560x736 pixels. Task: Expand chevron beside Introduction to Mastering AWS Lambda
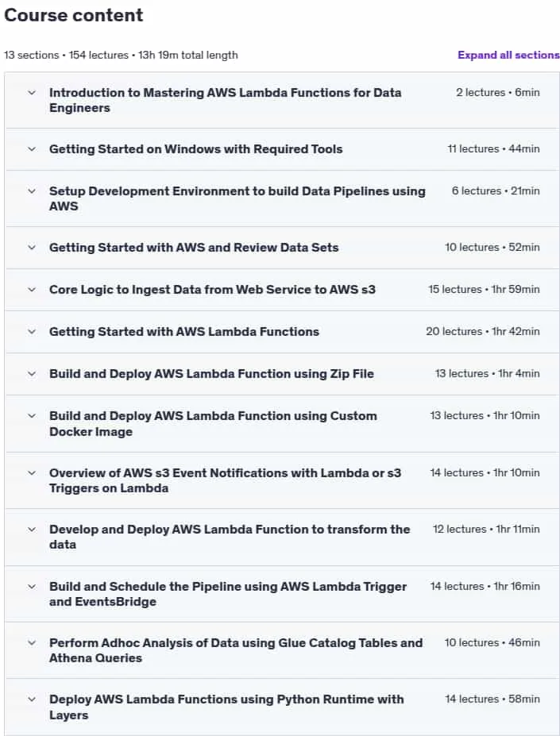pos(32,93)
